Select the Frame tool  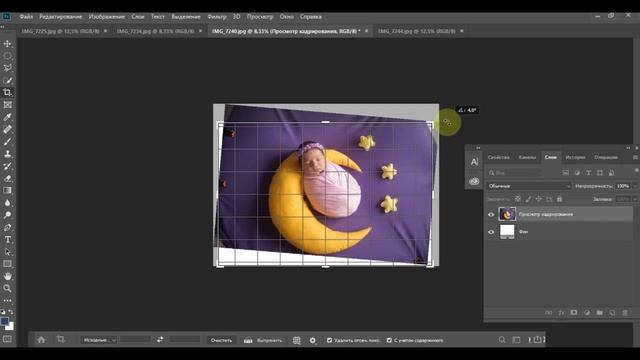7,105
